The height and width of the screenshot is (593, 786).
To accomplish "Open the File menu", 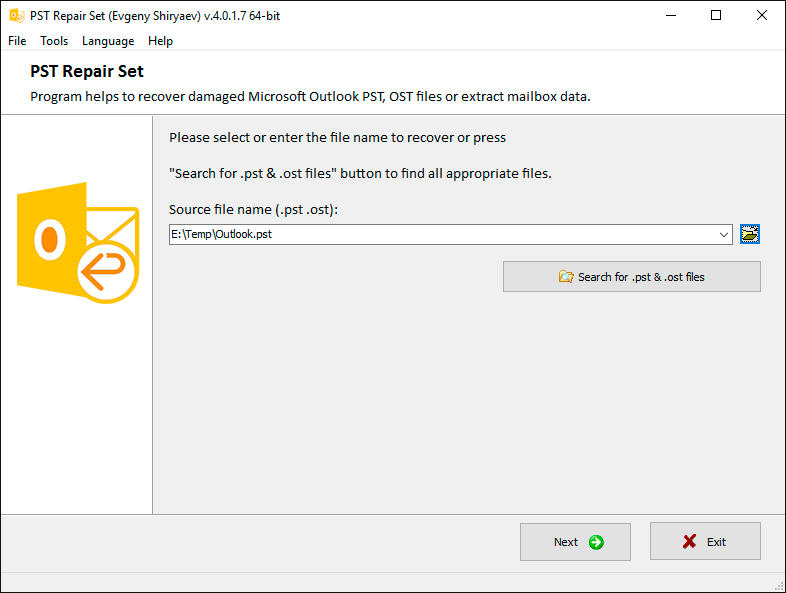I will coord(17,41).
